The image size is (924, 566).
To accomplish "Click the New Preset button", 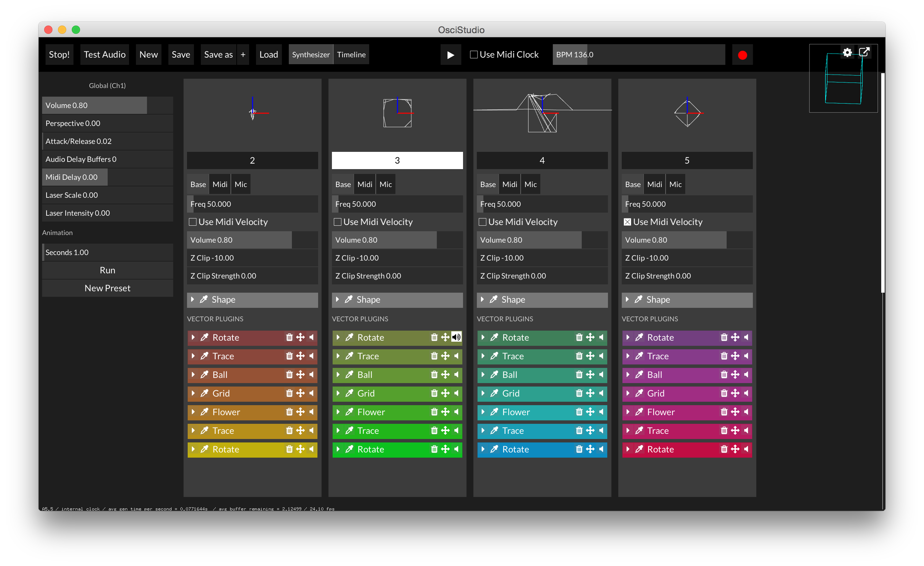I will (x=107, y=288).
